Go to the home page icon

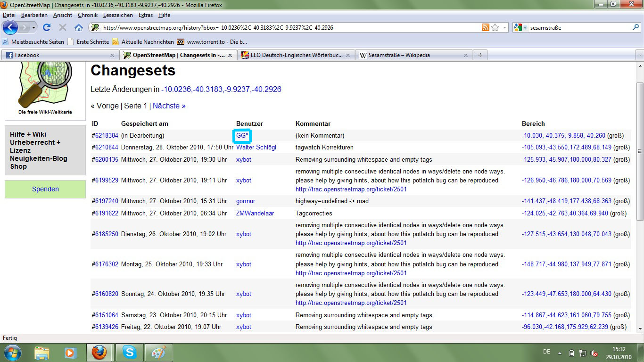click(79, 27)
